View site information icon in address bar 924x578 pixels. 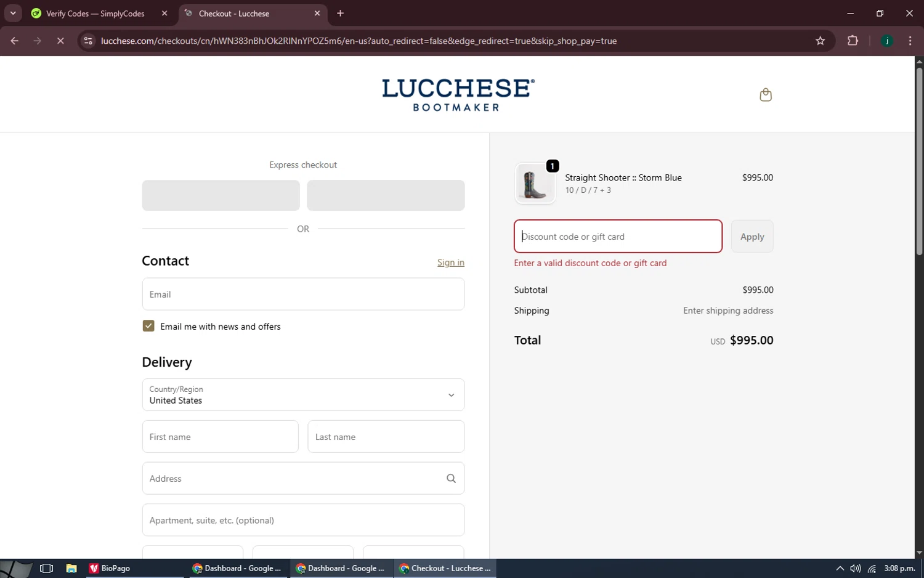click(88, 41)
